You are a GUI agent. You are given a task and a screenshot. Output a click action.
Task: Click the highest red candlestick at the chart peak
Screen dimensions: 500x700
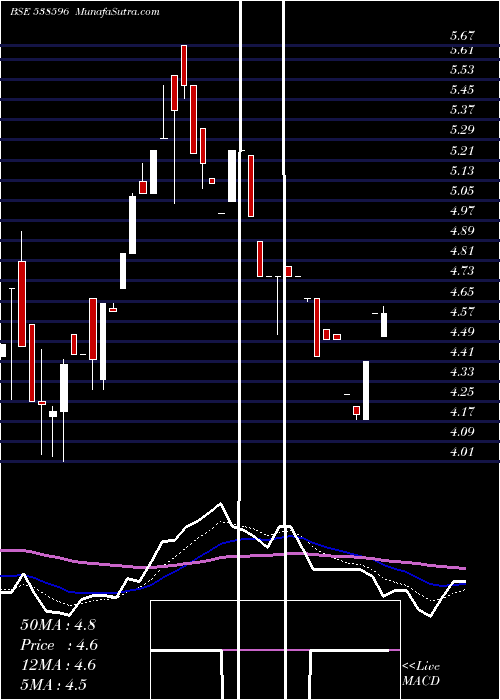tap(183, 65)
